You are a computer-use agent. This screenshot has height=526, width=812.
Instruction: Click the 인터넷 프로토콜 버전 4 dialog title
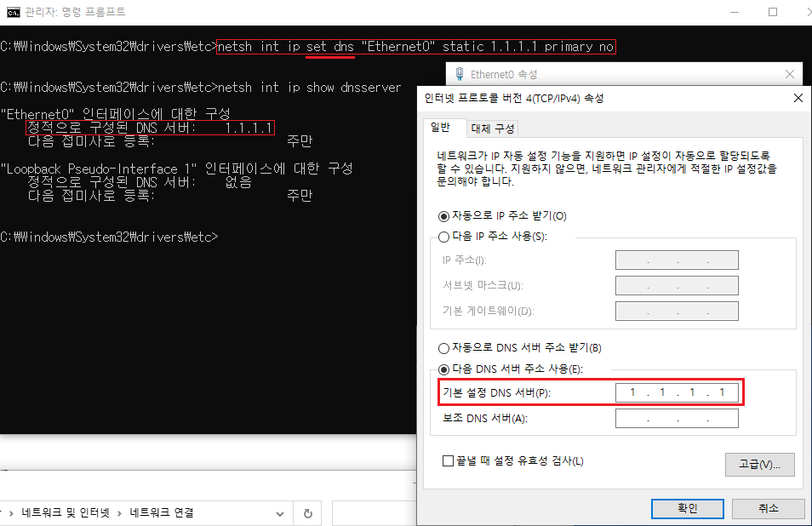point(514,98)
